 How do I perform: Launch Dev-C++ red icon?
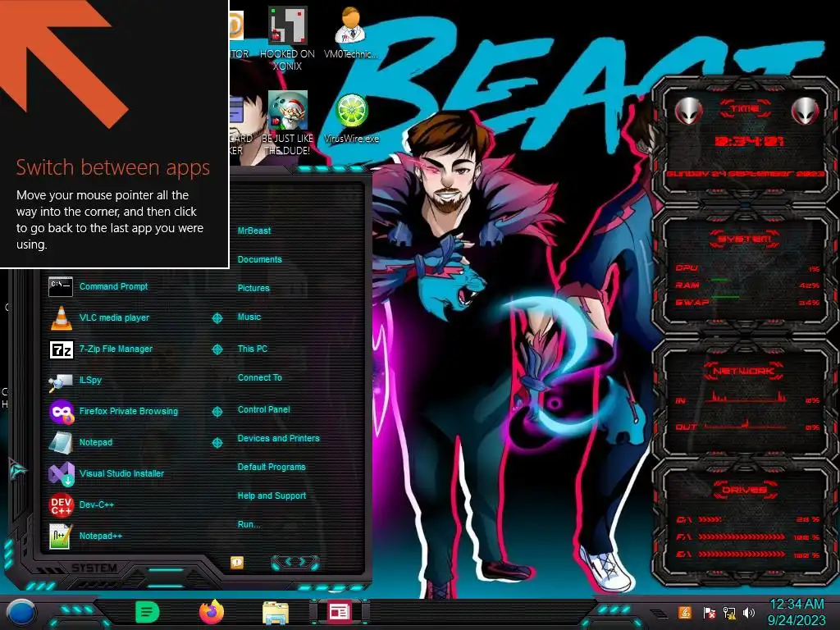click(61, 504)
